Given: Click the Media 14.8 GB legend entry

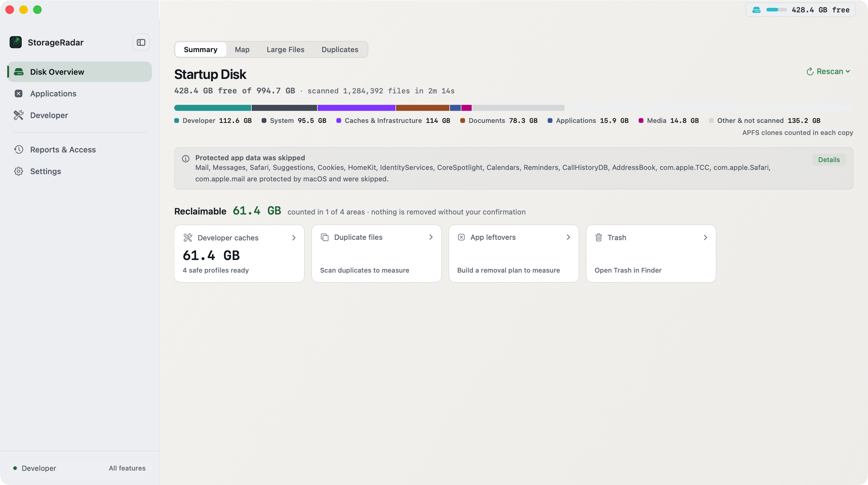Looking at the screenshot, I should pyautogui.click(x=669, y=121).
